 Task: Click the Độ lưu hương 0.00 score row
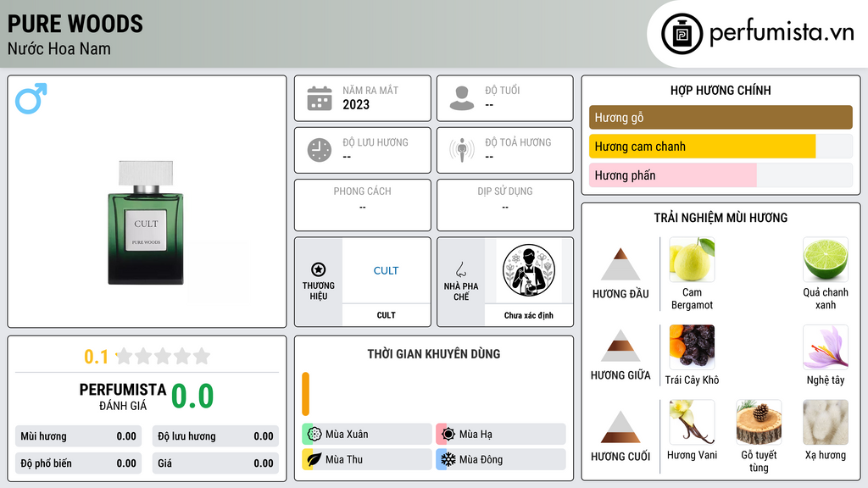coord(215,436)
